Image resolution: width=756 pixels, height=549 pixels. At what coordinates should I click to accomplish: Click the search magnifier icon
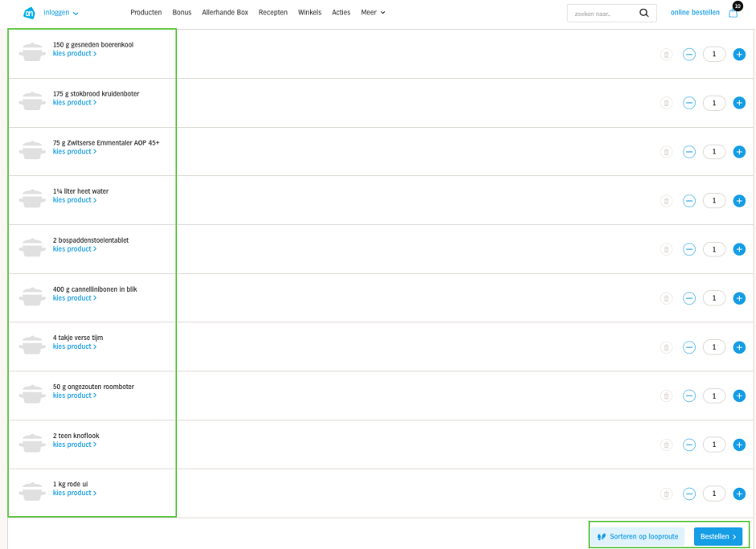pos(644,13)
